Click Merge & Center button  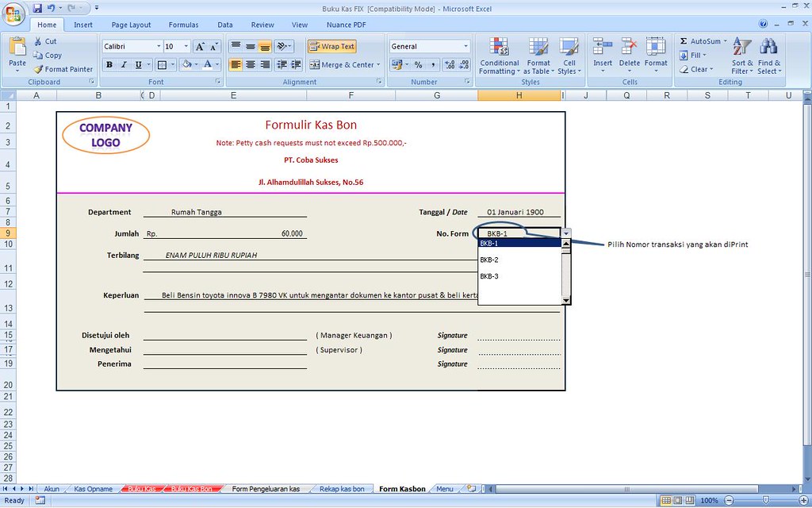tap(341, 65)
